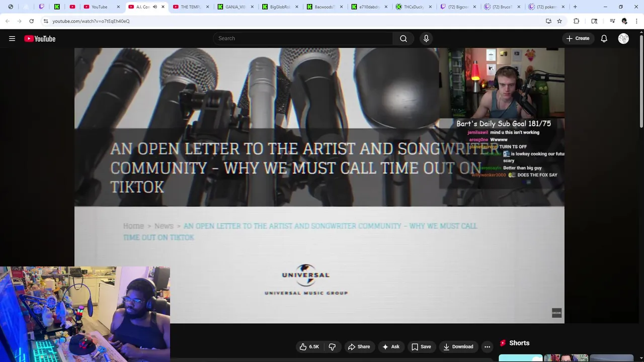
Task: Open Chrome three-dot menu
Action: click(x=636, y=21)
